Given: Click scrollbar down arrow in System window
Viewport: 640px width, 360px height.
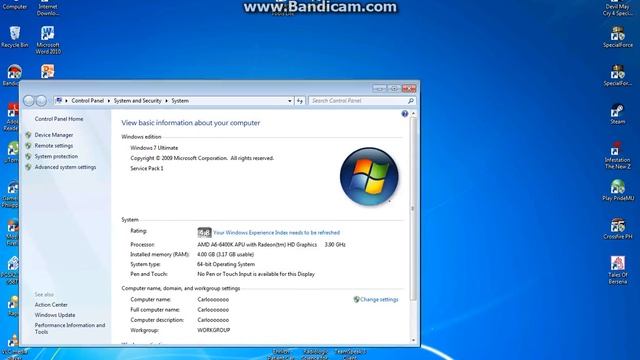Looking at the screenshot, I should point(413,340).
